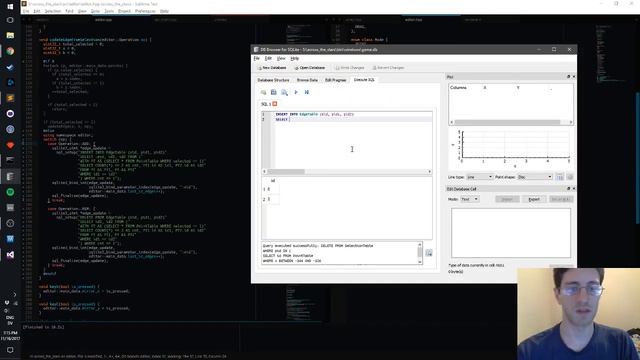640x360 pixels.
Task: Click the id column header in results
Action: tap(273, 180)
